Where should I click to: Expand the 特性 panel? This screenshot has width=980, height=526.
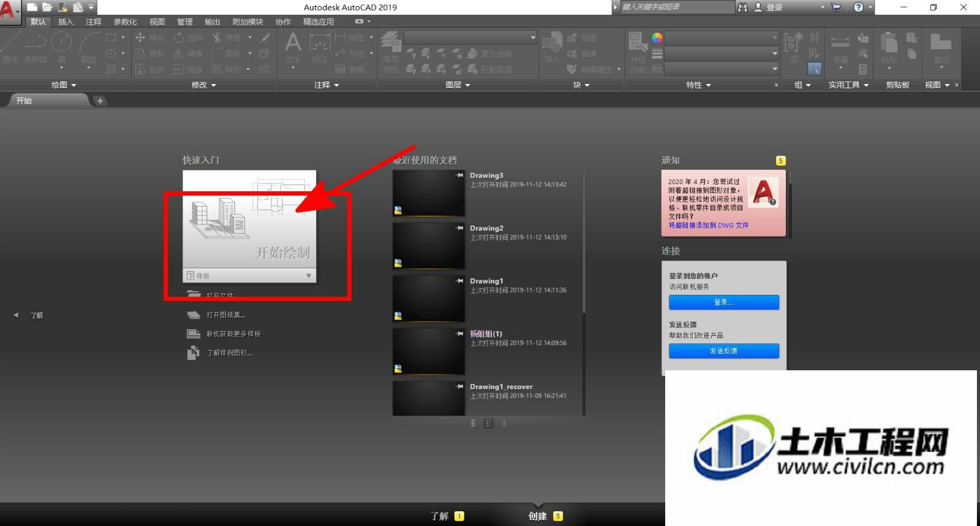pos(698,85)
